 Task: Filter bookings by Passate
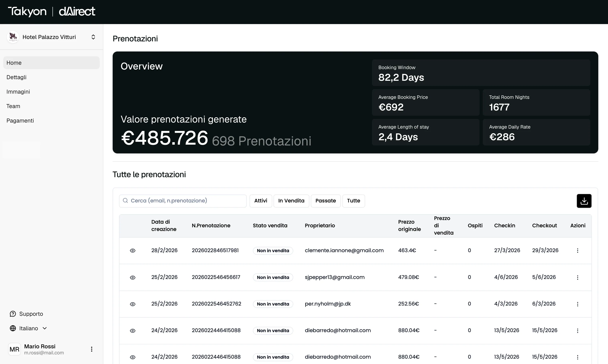click(326, 201)
